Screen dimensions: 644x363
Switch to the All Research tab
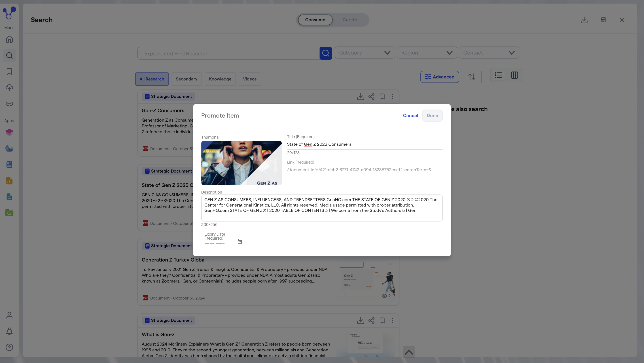tap(152, 79)
